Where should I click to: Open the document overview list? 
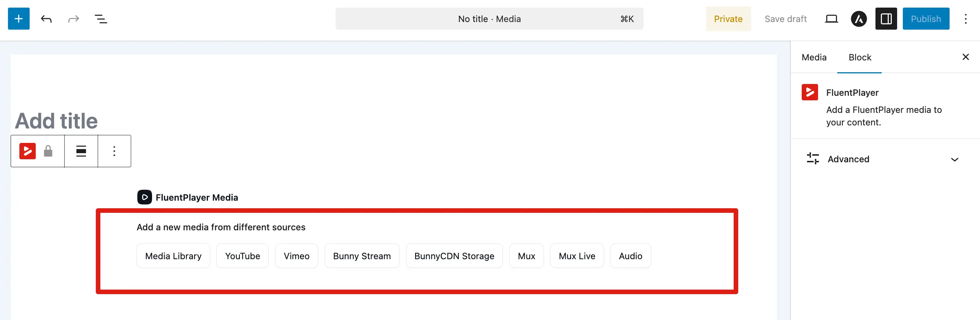tap(101, 19)
